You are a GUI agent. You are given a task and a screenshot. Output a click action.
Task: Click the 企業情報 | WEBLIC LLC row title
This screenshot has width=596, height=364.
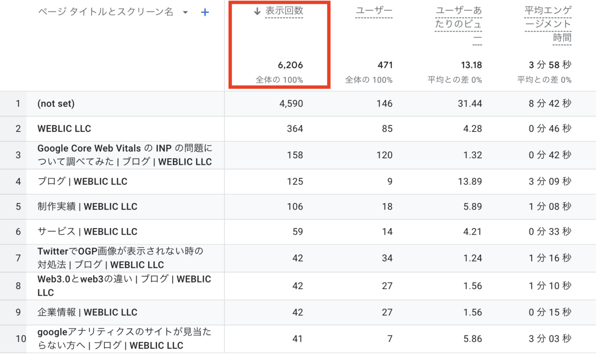88,312
